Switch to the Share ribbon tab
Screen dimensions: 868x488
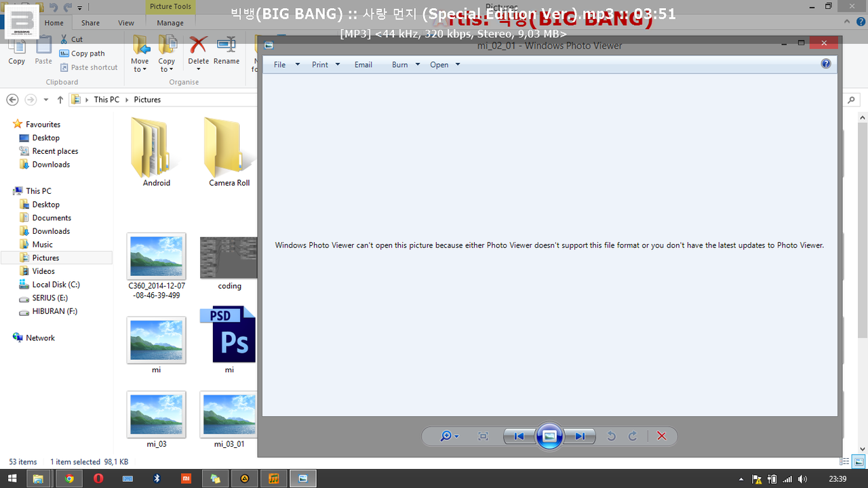90,23
